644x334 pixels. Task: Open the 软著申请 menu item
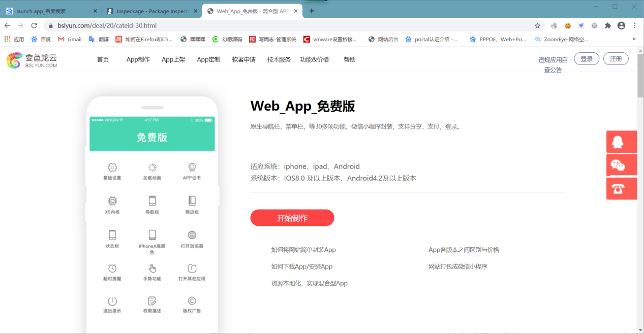(244, 59)
